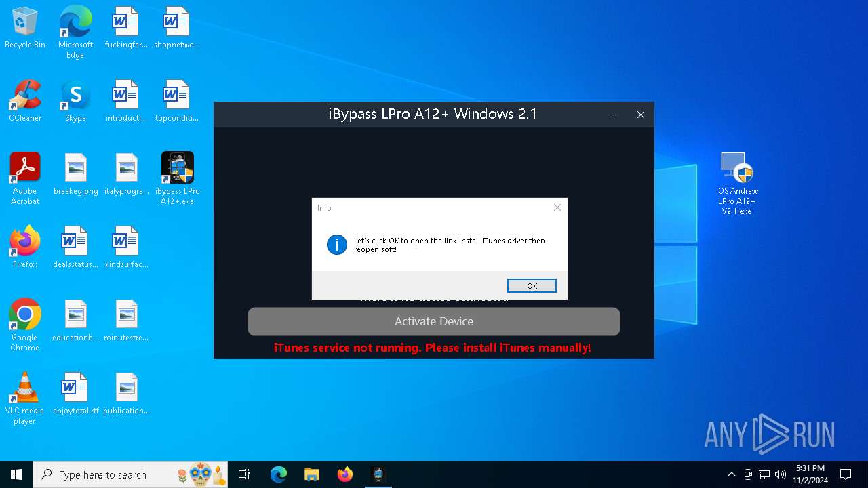Open the Recycle Bin desktop icon
Viewport: 868px width, 488px height.
coord(25,28)
